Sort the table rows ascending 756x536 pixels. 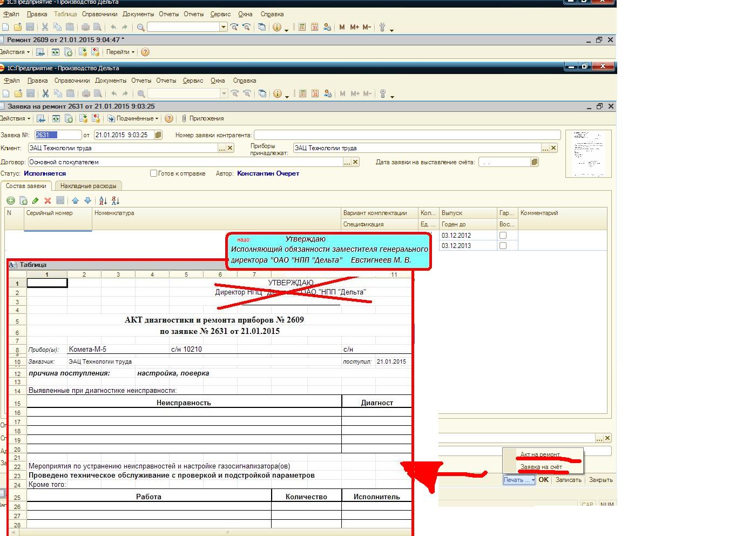pos(103,200)
